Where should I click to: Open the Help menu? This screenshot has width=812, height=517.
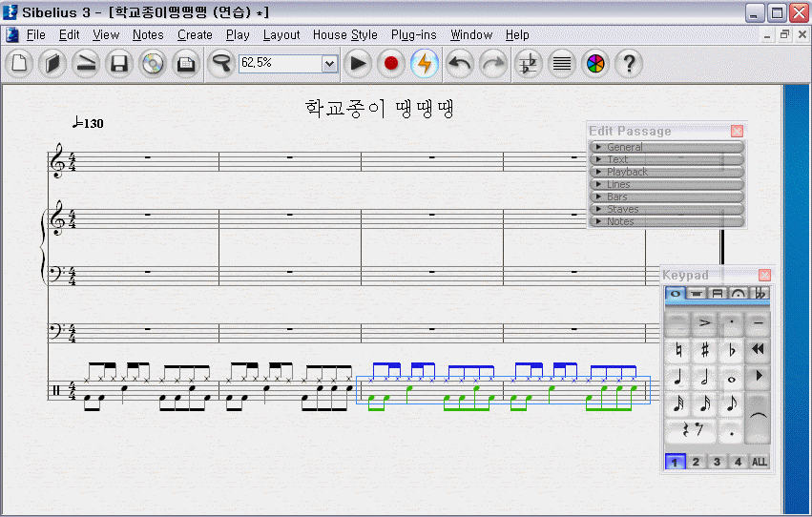[x=517, y=34]
